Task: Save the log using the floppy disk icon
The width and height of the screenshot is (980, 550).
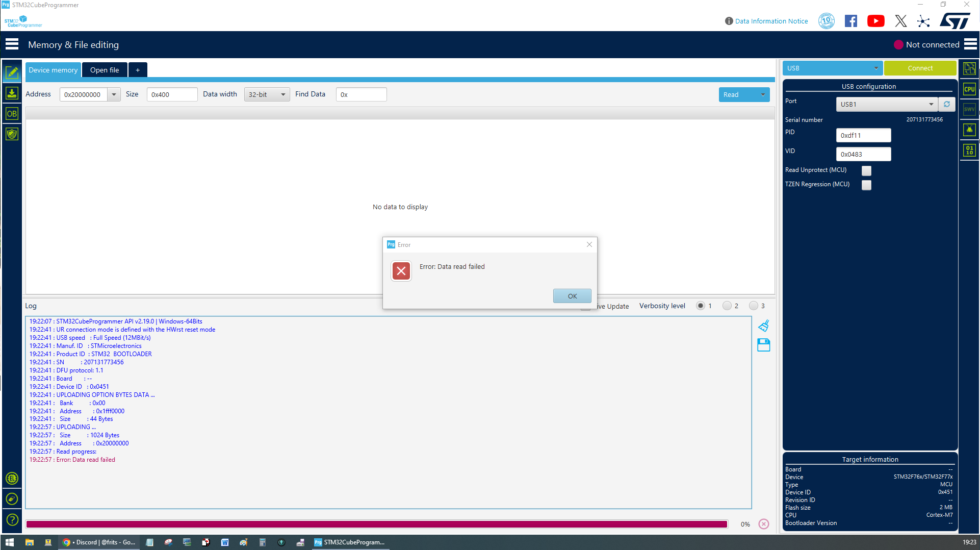Action: (763, 345)
